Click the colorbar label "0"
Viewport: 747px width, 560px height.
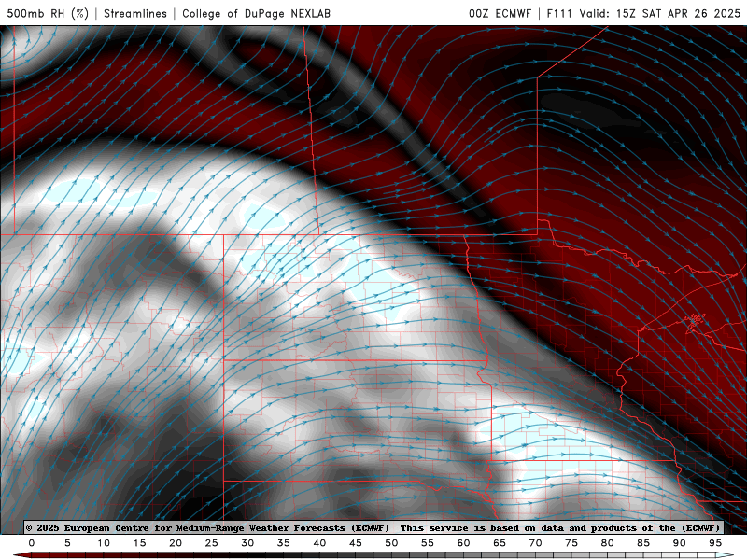point(32,543)
